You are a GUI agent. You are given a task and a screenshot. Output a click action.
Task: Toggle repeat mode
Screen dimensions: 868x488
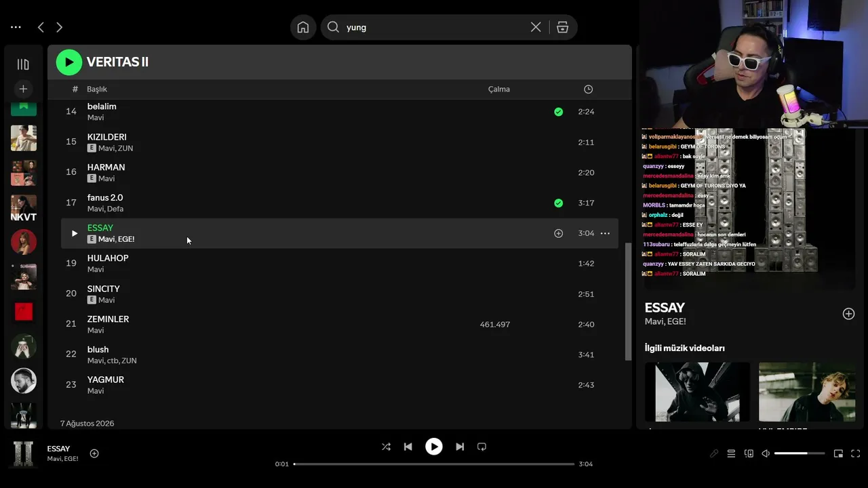[x=481, y=447]
